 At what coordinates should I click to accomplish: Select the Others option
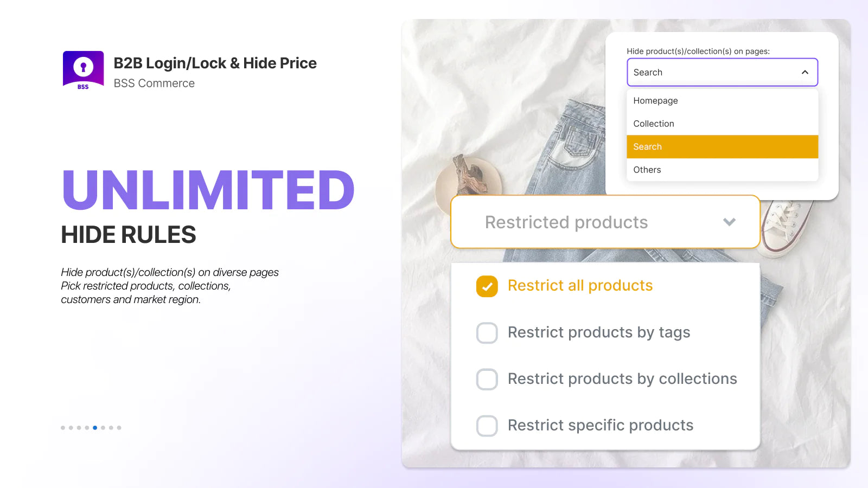[x=647, y=170]
